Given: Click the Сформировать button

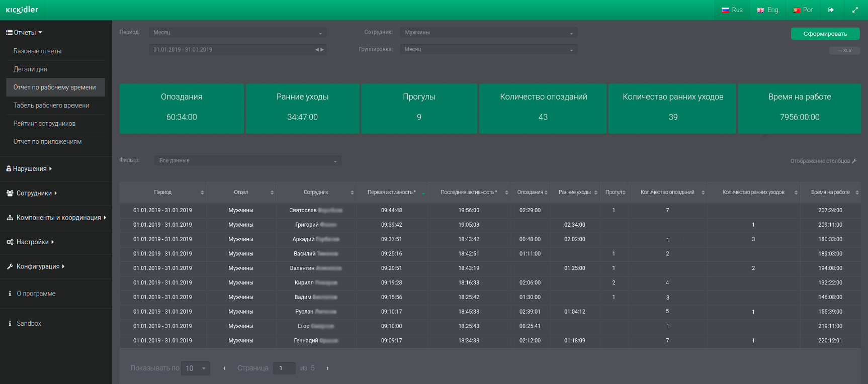Looking at the screenshot, I should [x=825, y=34].
